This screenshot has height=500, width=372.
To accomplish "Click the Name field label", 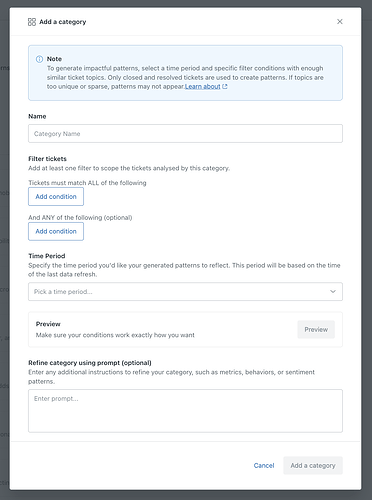I will point(37,116).
